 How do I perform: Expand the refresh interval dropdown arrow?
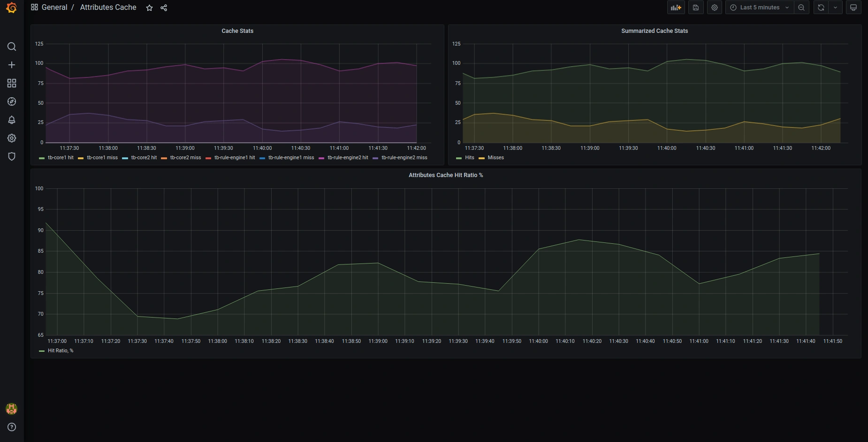[835, 8]
